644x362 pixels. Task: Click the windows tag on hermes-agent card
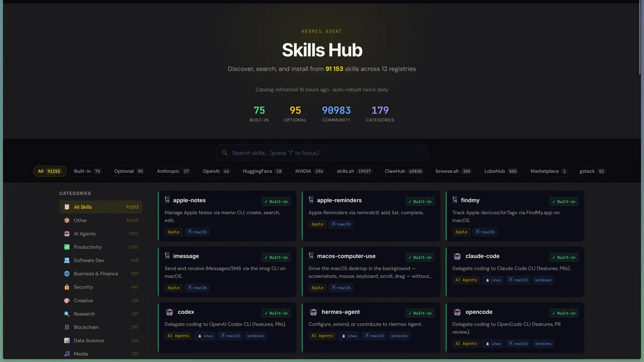[399, 336]
